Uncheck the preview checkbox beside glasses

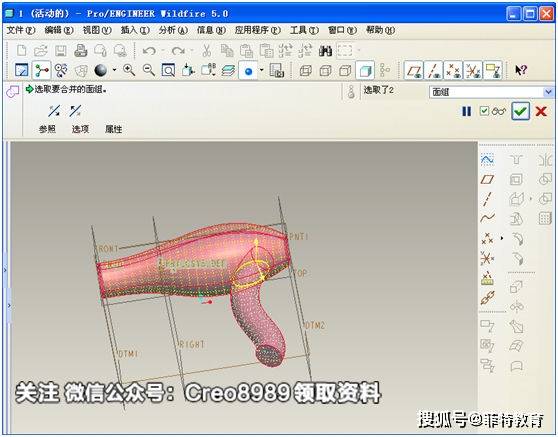click(x=484, y=111)
